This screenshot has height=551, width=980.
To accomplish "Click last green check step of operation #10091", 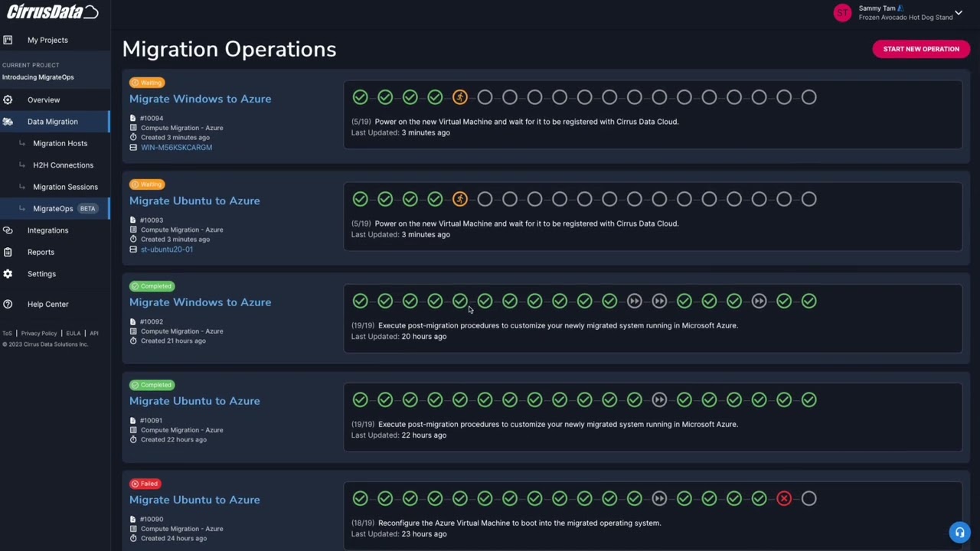I will [x=809, y=400].
